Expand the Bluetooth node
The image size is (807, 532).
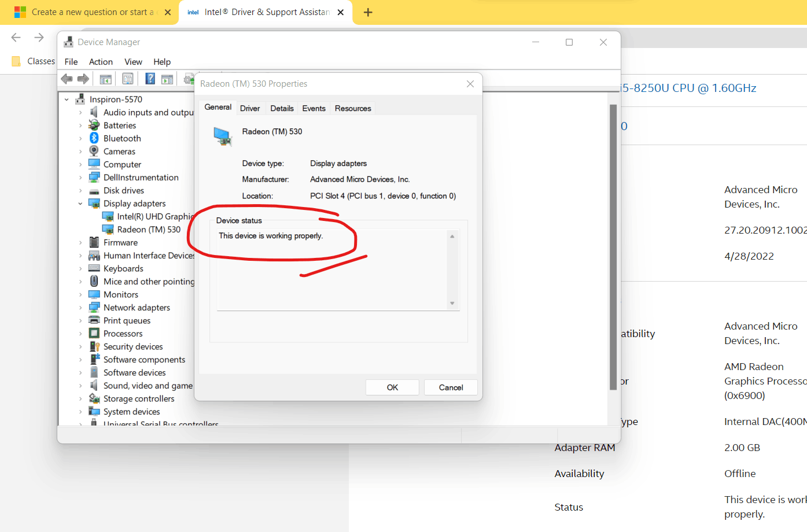(80, 138)
